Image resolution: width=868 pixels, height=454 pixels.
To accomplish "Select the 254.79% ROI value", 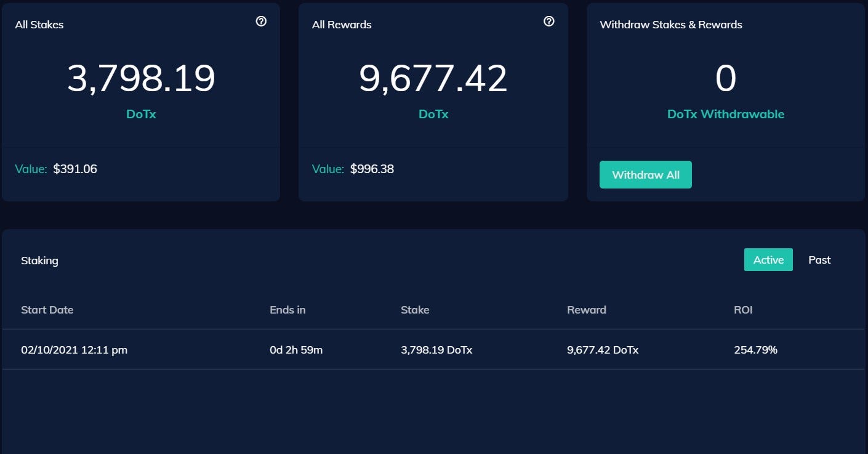I will click(755, 350).
